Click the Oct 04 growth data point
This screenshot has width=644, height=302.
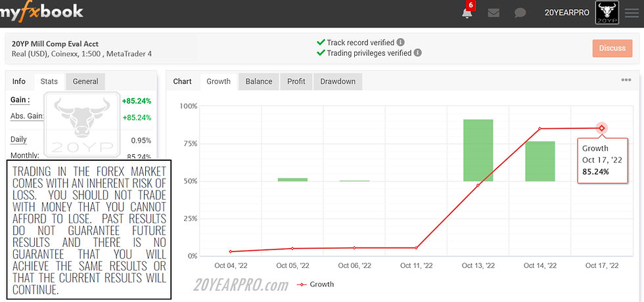[231, 251]
